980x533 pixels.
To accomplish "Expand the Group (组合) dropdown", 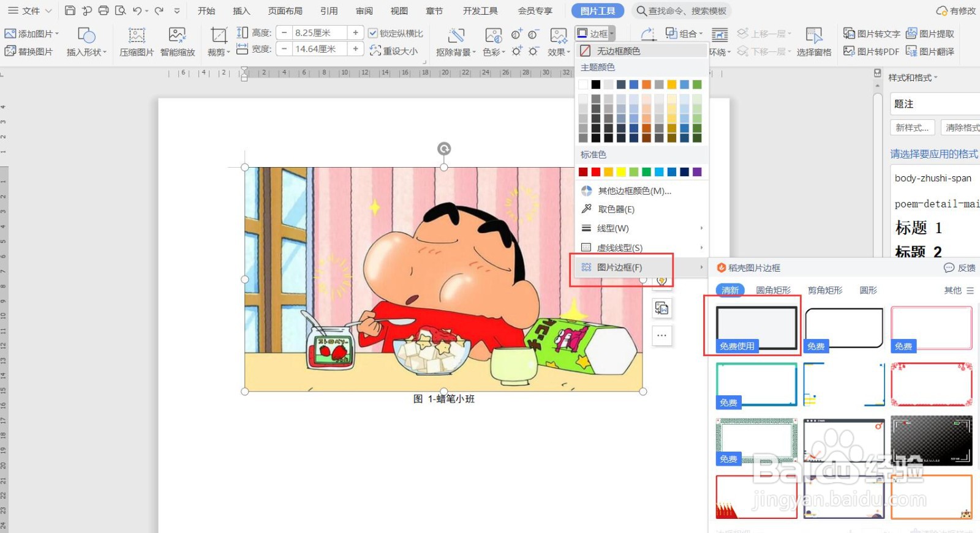I will [x=701, y=34].
